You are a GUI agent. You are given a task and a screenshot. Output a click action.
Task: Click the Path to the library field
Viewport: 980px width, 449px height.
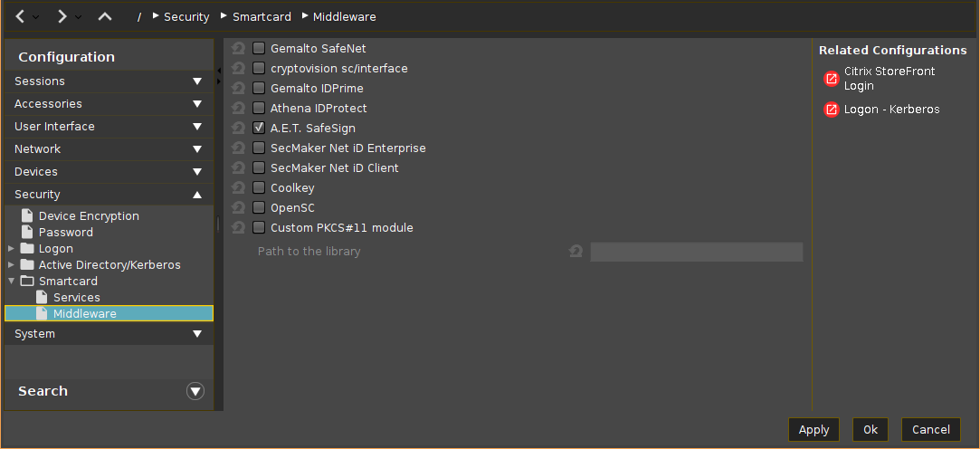tap(696, 252)
